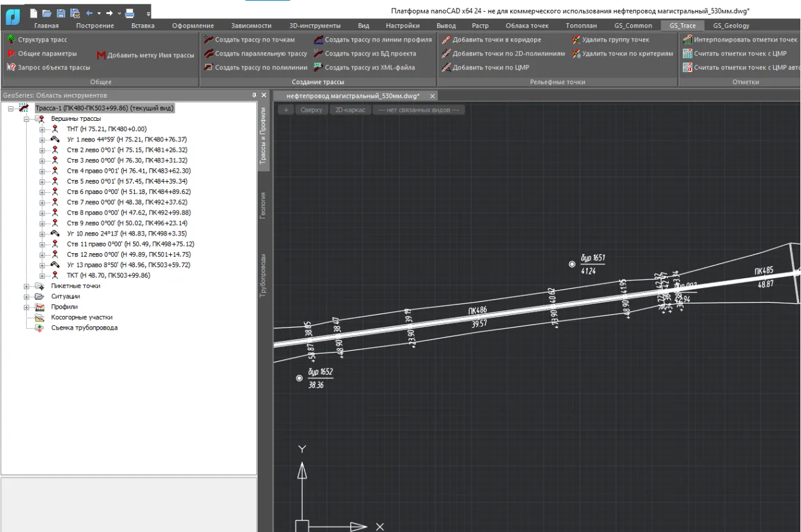This screenshot has width=801, height=532.
Task: Click Добавить метку Имя трассы
Action: point(150,55)
